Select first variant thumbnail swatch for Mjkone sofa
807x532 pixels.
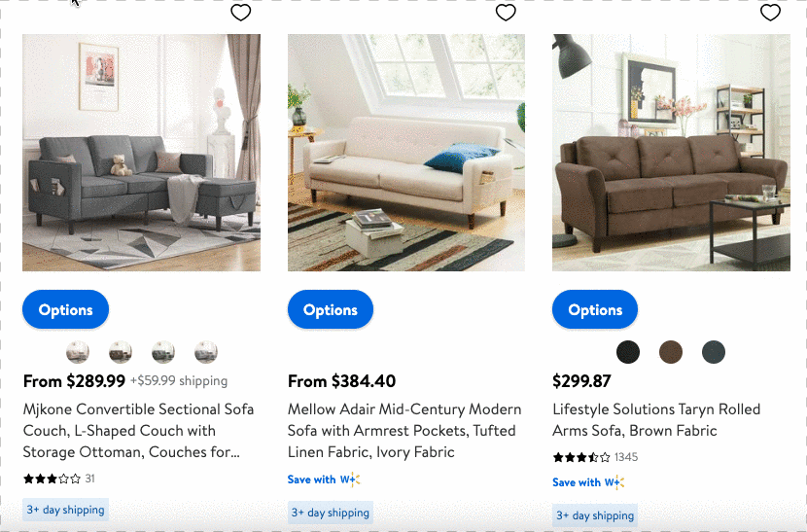pyautogui.click(x=78, y=352)
